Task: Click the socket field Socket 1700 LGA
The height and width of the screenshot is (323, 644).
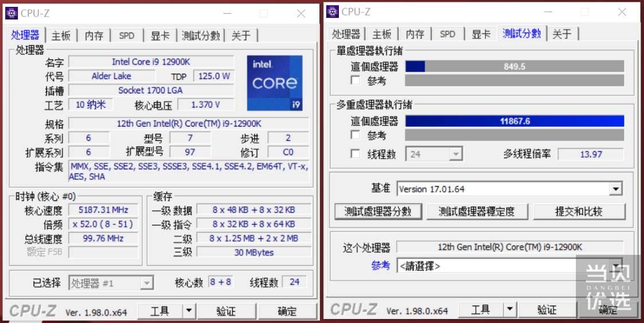Action: (x=151, y=90)
